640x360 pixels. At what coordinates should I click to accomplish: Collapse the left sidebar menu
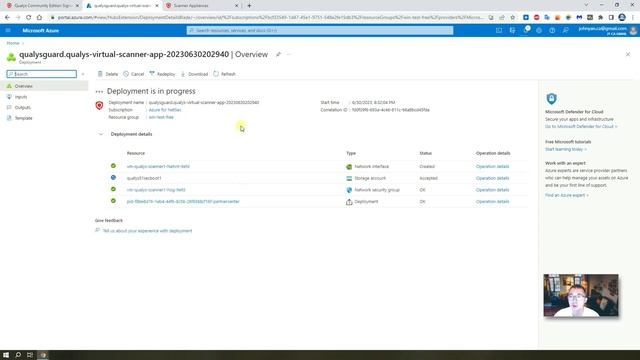(x=83, y=74)
